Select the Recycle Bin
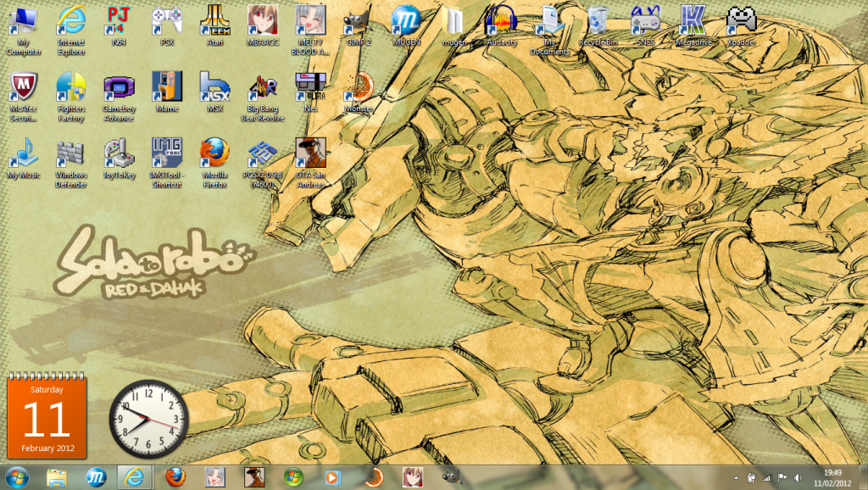868x490 pixels. pos(598,26)
